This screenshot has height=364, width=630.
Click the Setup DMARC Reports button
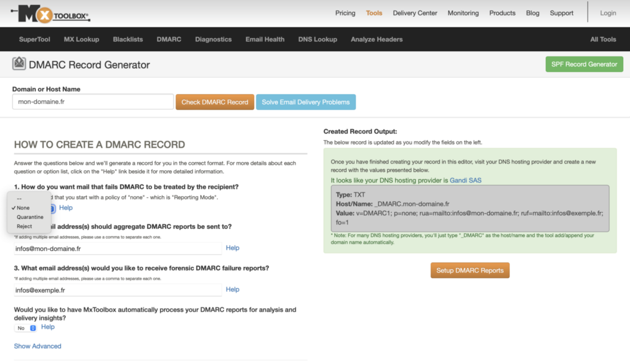click(469, 271)
